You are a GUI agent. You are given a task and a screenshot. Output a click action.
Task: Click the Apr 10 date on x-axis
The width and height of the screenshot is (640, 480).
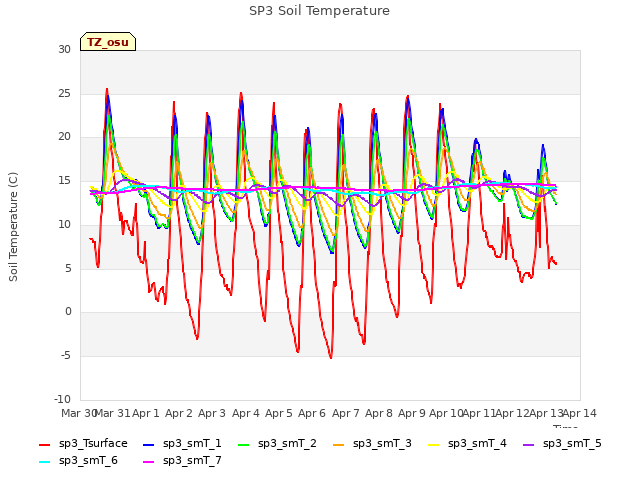446,413
